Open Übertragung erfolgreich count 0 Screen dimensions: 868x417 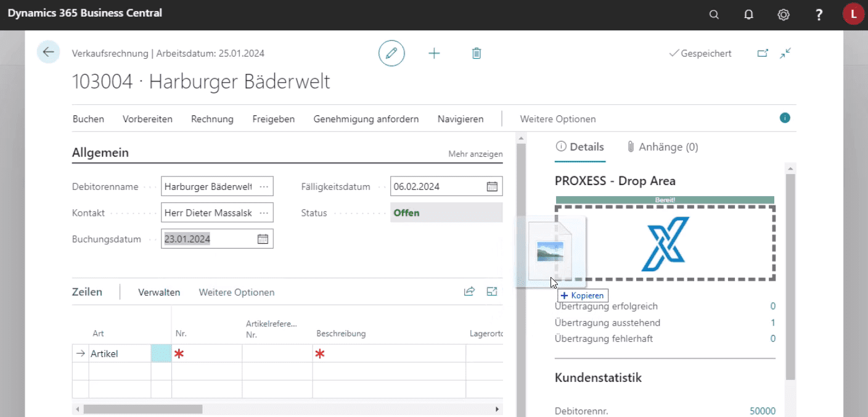(x=773, y=306)
